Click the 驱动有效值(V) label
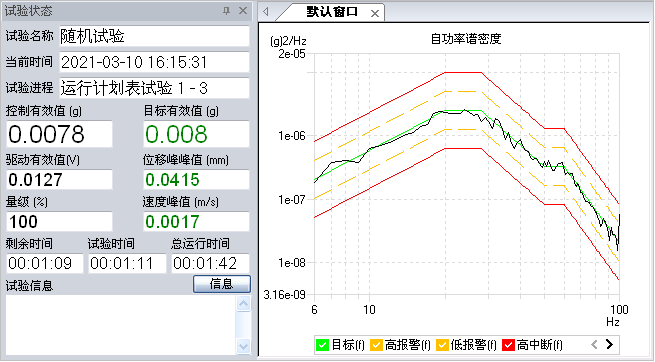 tap(43, 159)
